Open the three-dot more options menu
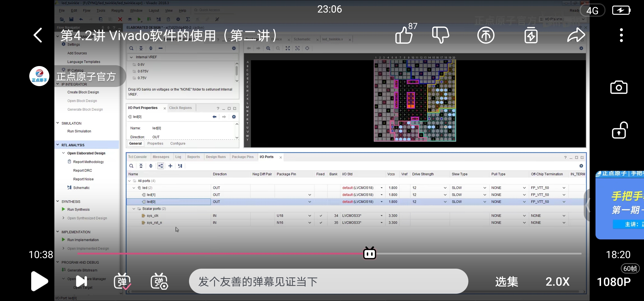644x301 pixels. pyautogui.click(x=621, y=35)
